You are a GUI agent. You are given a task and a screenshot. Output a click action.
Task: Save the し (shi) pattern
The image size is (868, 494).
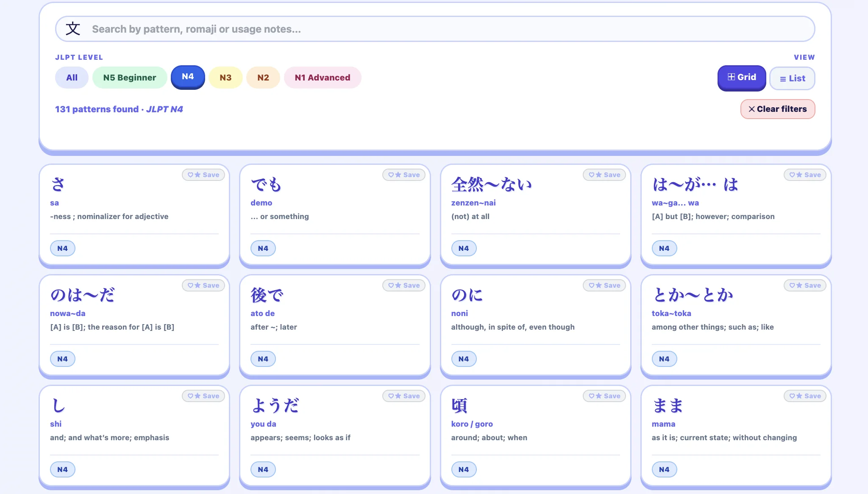pos(203,396)
